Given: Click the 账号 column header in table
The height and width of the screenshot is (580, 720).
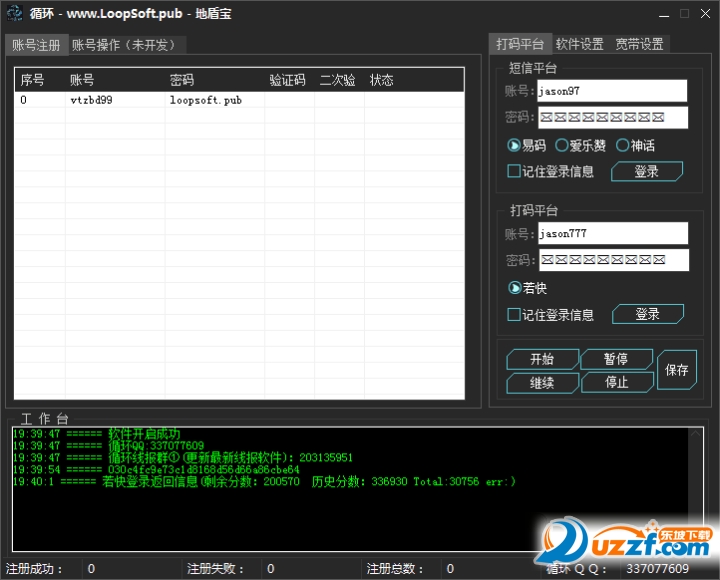Looking at the screenshot, I should tap(115, 80).
